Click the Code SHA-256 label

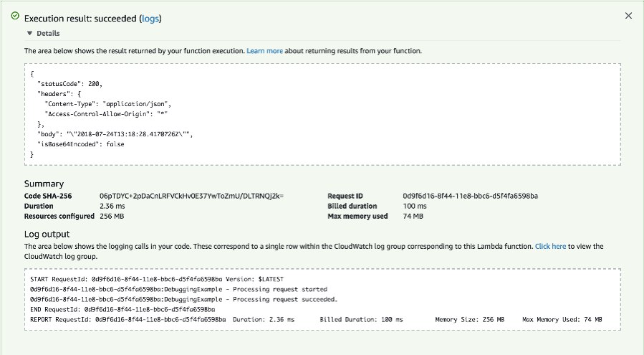48,197
